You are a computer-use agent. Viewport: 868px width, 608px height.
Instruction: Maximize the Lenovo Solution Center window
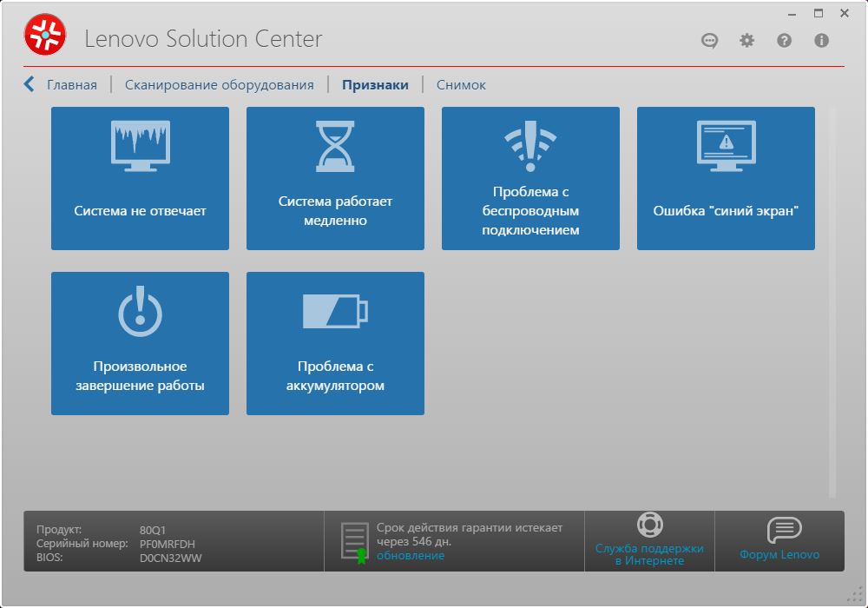click(x=819, y=13)
